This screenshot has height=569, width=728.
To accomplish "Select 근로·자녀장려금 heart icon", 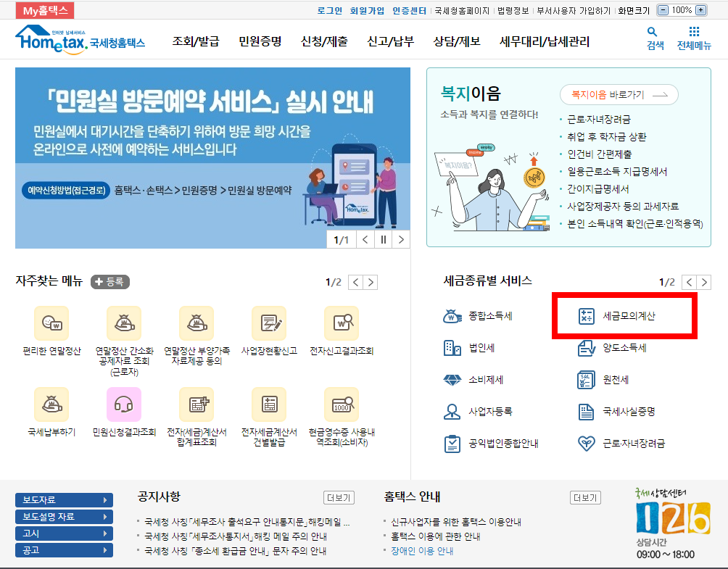I will click(x=587, y=444).
